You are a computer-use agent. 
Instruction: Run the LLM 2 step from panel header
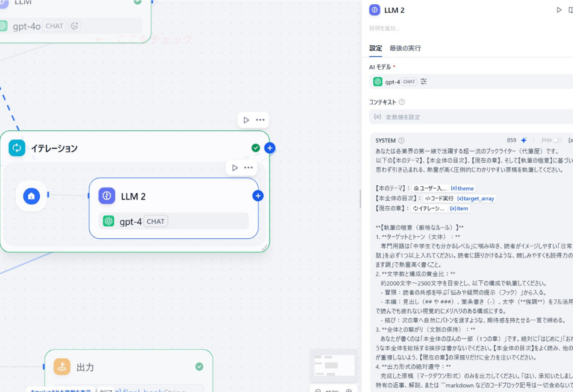pyautogui.click(x=559, y=10)
